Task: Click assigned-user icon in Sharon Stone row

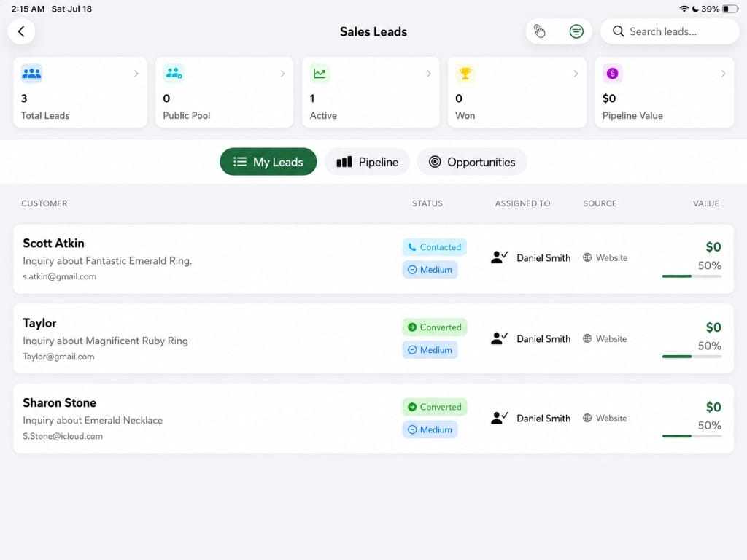Action: 499,418
